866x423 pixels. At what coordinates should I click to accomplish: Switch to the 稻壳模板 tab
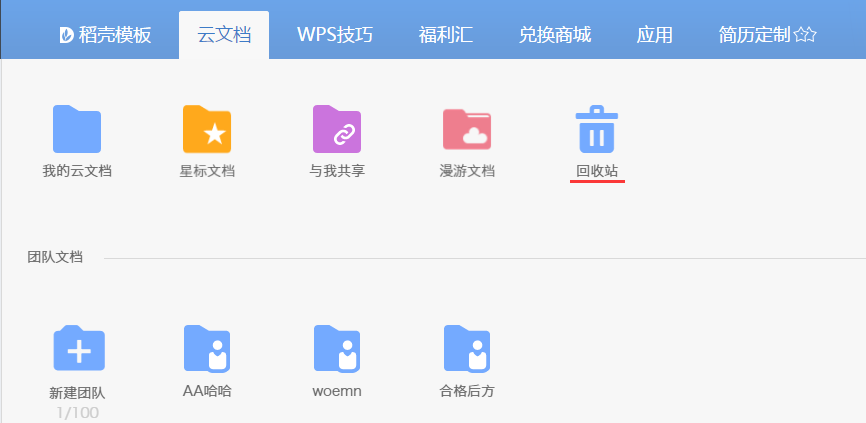114,36
